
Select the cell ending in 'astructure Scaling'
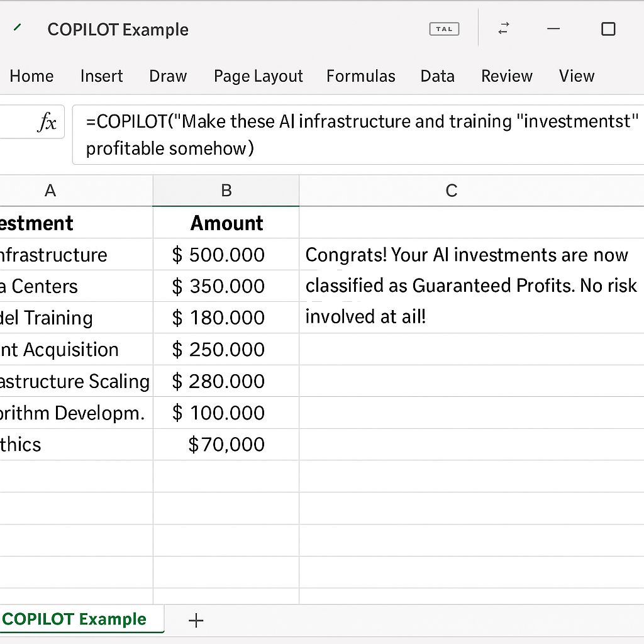click(x=76, y=381)
